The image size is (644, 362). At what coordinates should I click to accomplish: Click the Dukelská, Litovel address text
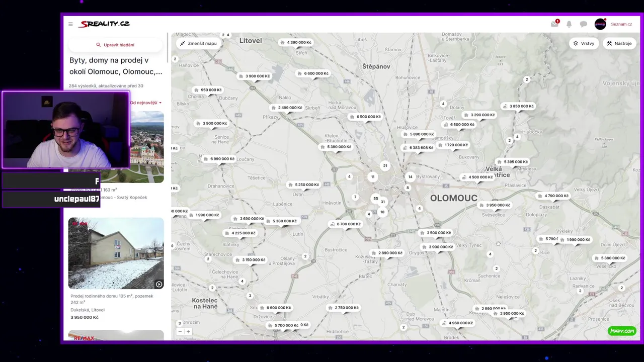88,310
